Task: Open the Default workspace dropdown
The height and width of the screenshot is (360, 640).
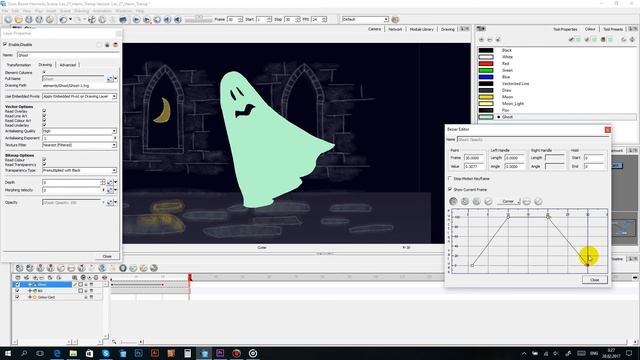Action: pyautogui.click(x=365, y=20)
